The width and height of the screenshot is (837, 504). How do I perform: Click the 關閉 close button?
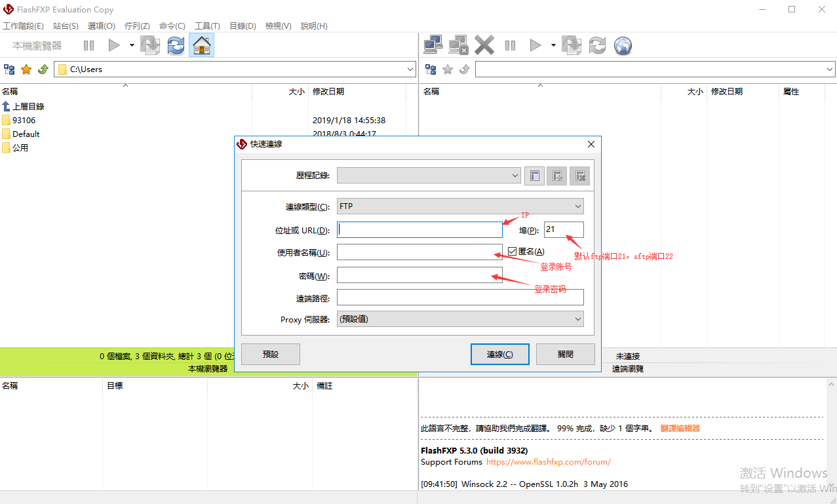[x=566, y=354]
